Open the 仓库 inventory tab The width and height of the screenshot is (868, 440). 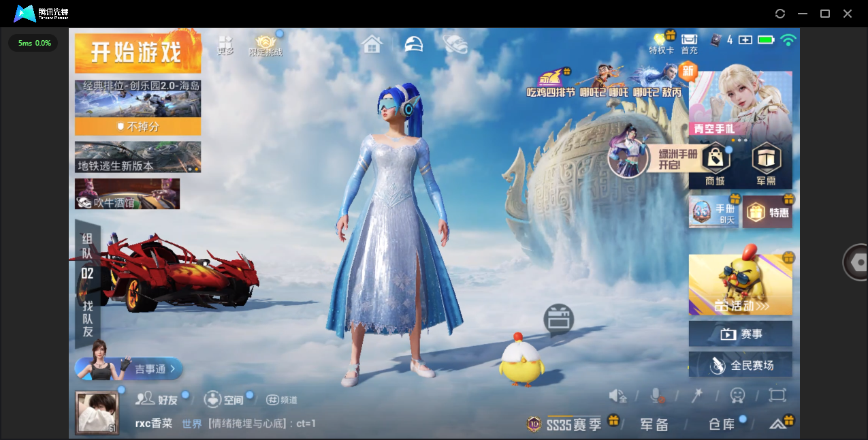point(722,424)
